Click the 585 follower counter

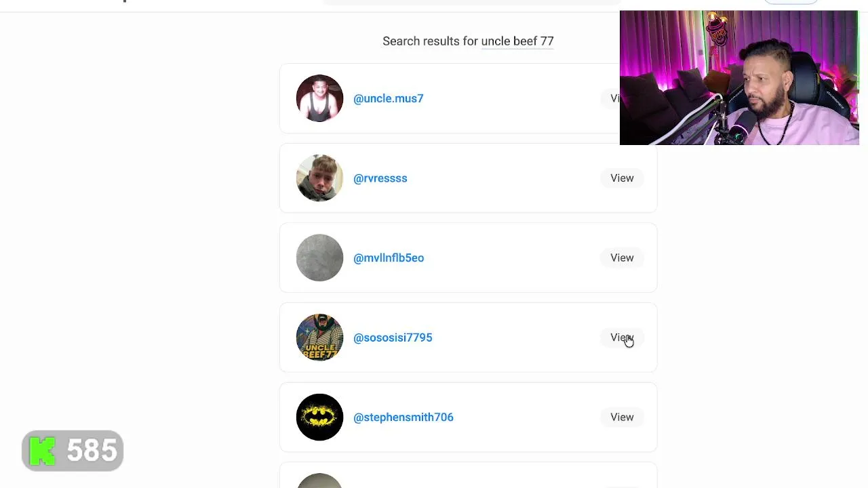(x=92, y=451)
